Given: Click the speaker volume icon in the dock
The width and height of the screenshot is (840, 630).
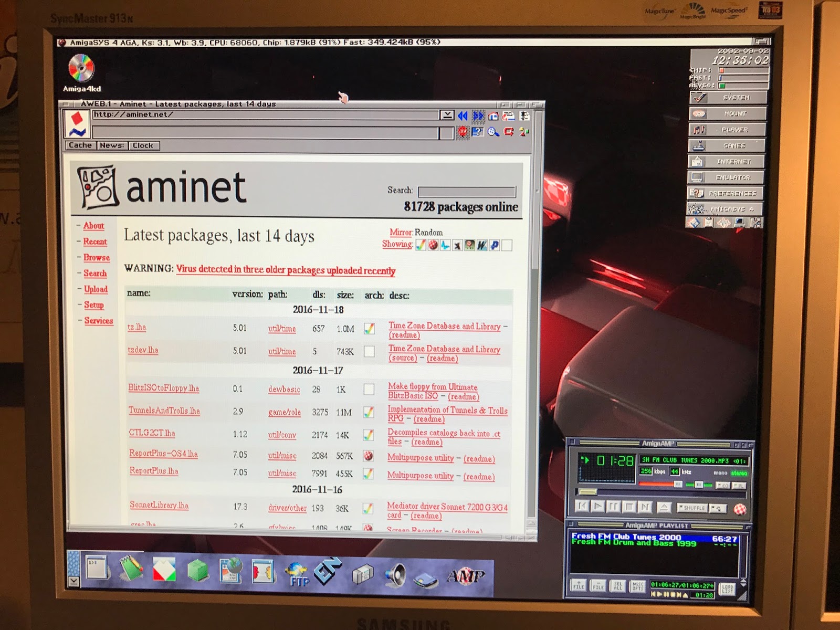Looking at the screenshot, I should (395, 575).
